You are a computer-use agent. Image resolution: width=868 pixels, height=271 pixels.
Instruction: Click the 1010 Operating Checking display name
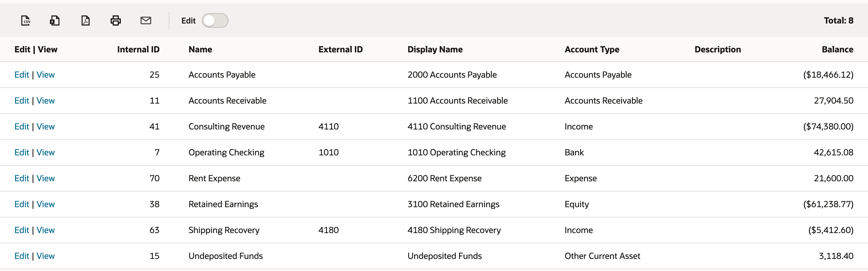tap(457, 152)
